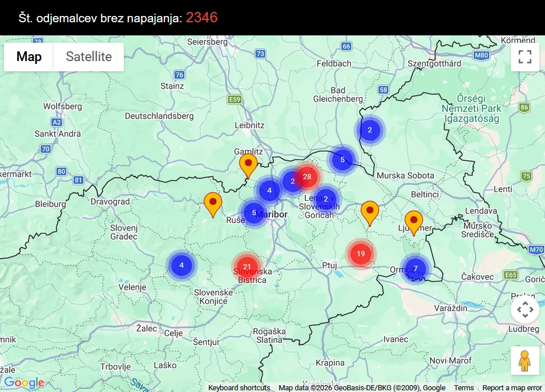Enter fullscreen mode on the map
Image resolution: width=545 pixels, height=392 pixels.
(524, 56)
